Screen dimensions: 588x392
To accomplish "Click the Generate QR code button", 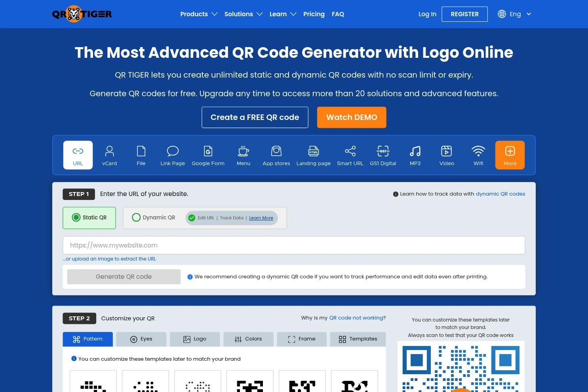I will click(x=124, y=277).
